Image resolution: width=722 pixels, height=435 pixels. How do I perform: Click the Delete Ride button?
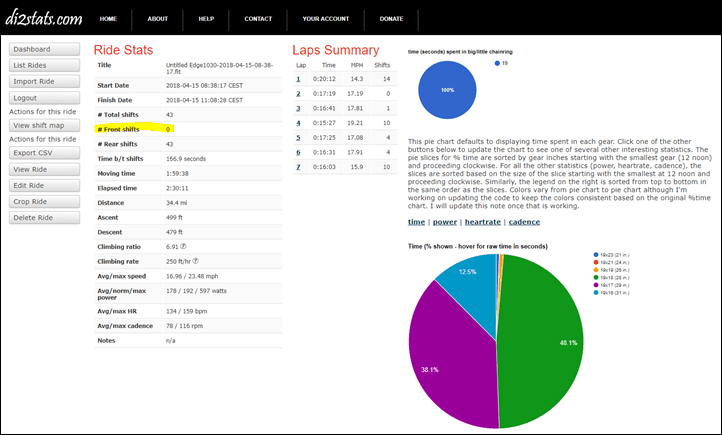(x=44, y=218)
